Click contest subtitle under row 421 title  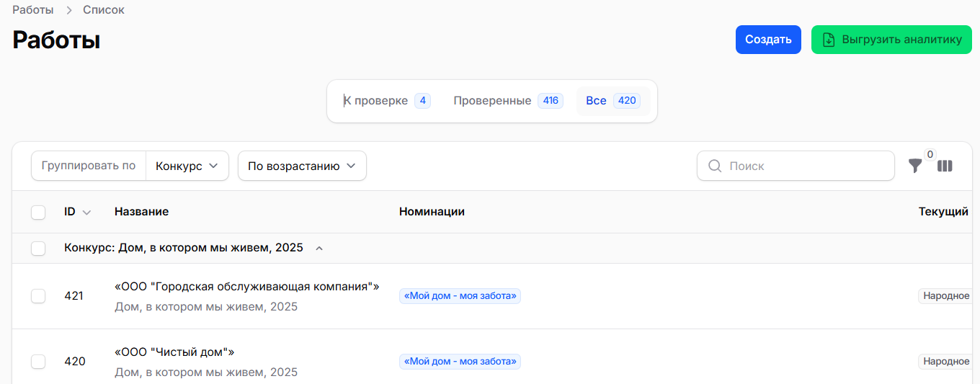click(206, 307)
